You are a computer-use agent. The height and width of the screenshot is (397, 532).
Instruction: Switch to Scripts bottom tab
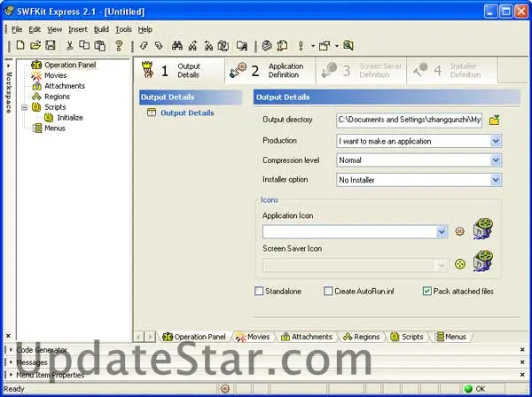[x=407, y=337]
